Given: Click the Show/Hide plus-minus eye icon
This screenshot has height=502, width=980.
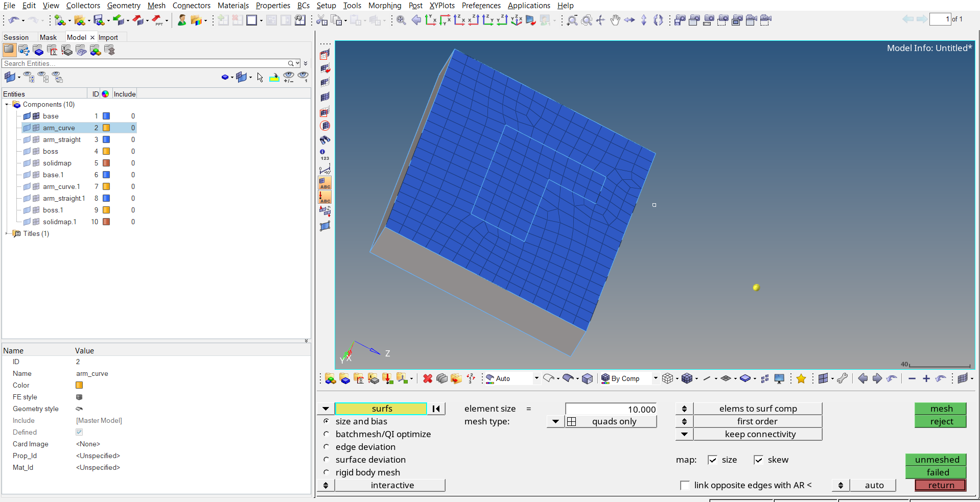Looking at the screenshot, I should (x=289, y=77).
